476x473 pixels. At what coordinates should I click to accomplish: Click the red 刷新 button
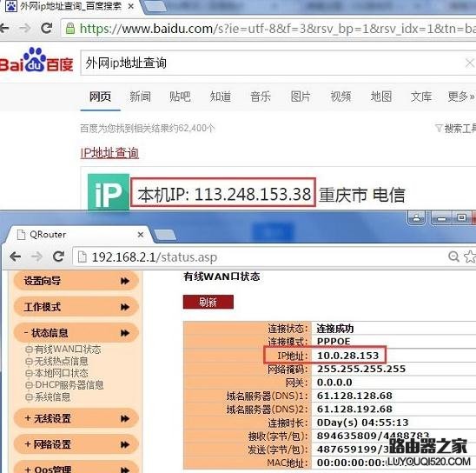[208, 302]
